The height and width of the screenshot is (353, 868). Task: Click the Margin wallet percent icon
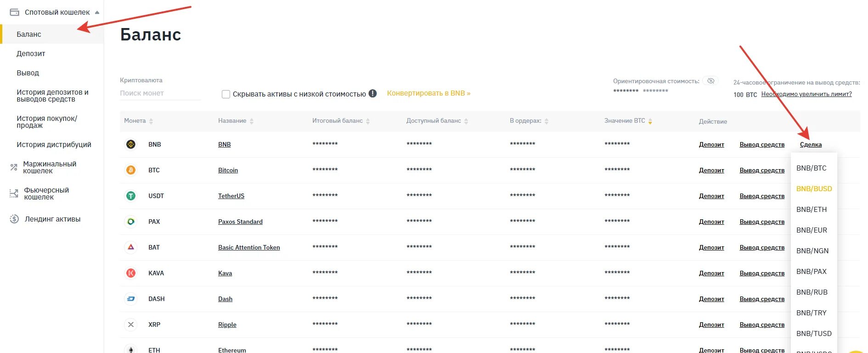[x=14, y=167]
